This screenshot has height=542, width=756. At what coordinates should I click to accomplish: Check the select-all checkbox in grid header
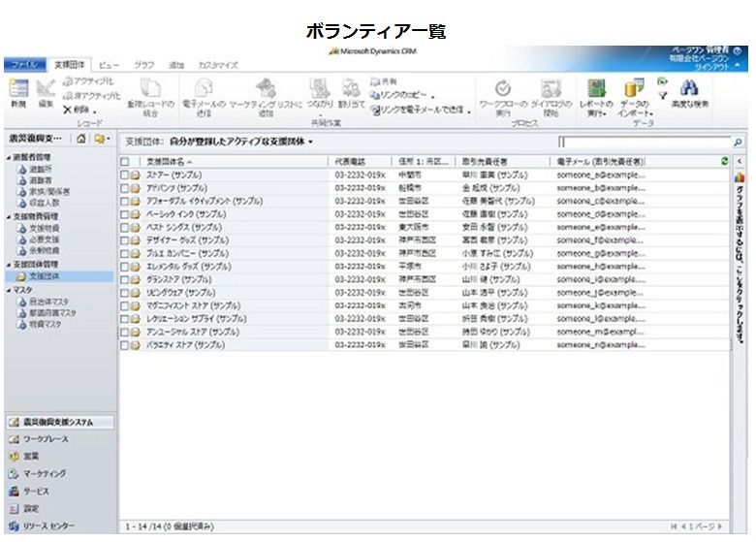coord(125,161)
